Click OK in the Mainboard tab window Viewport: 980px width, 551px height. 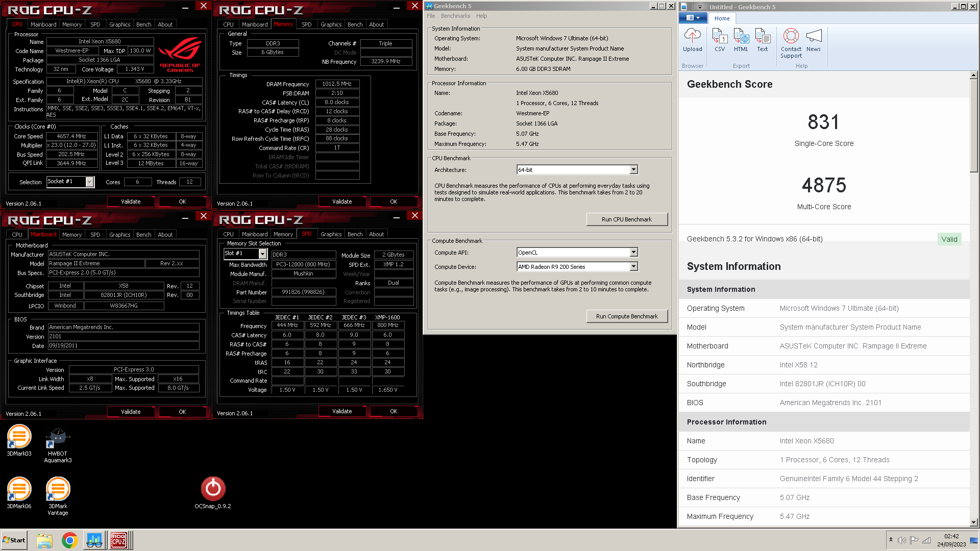[182, 412]
